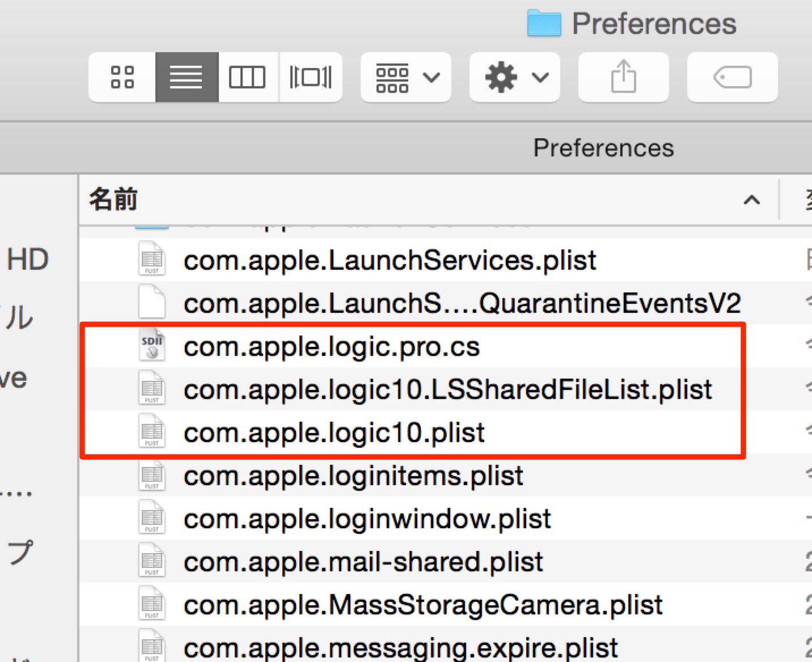Viewport: 812px width, 662px height.
Task: Switch to icon view
Action: coord(122,77)
